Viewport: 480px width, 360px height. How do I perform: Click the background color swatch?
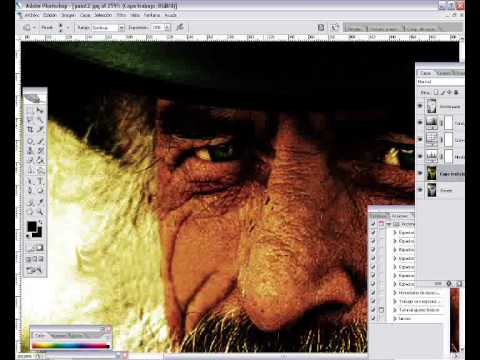39,233
